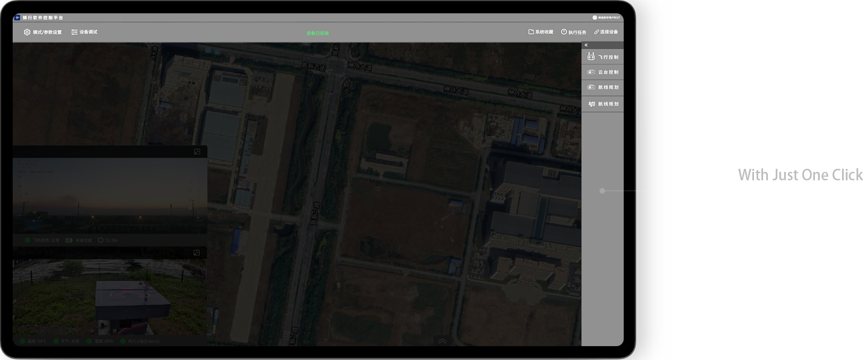Select 航线规划 with camera icon

pyautogui.click(x=603, y=87)
